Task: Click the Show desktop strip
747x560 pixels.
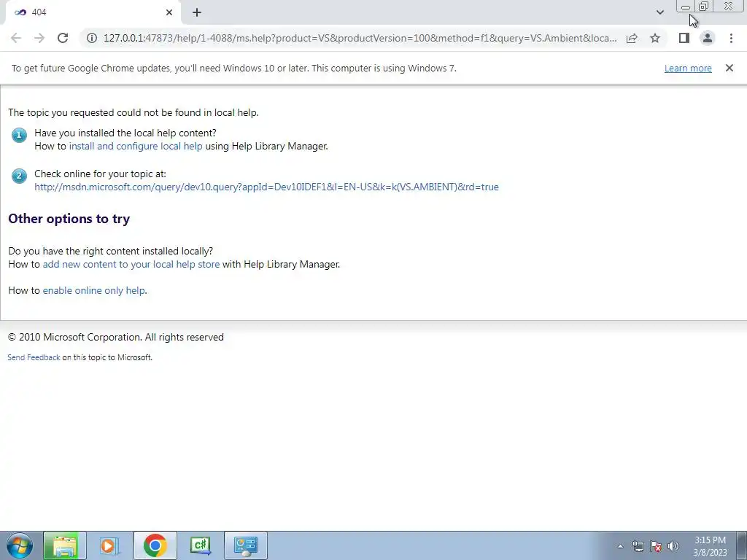Action: [x=741, y=545]
